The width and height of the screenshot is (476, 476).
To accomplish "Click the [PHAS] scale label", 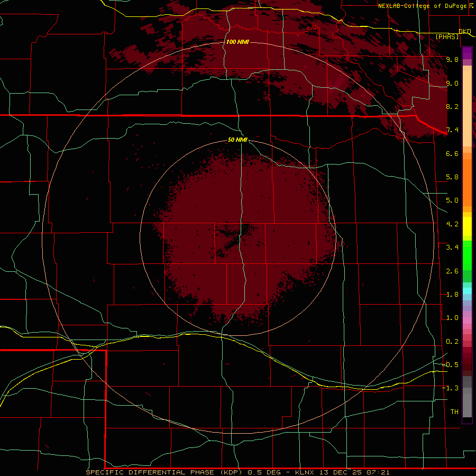I will (447, 37).
